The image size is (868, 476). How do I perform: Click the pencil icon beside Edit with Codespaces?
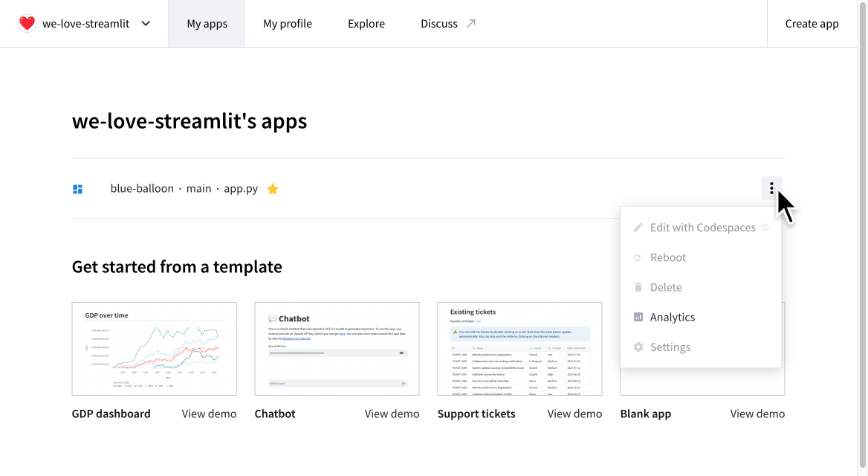click(x=638, y=228)
